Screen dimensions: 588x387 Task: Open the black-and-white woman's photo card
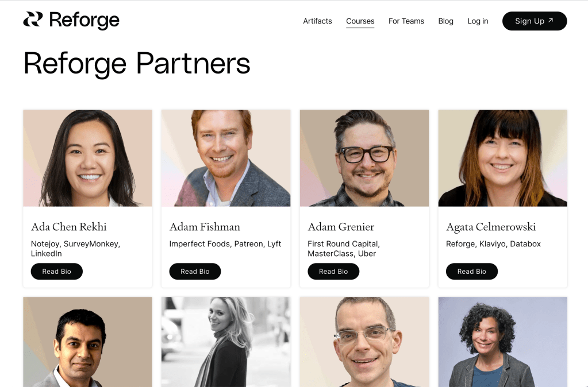click(x=226, y=342)
